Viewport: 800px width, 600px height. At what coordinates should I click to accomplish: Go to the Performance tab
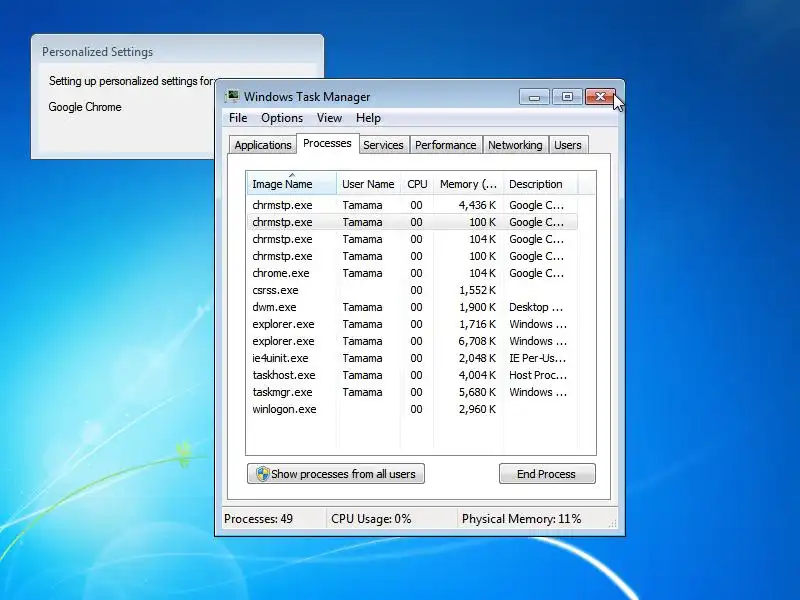pyautogui.click(x=445, y=145)
